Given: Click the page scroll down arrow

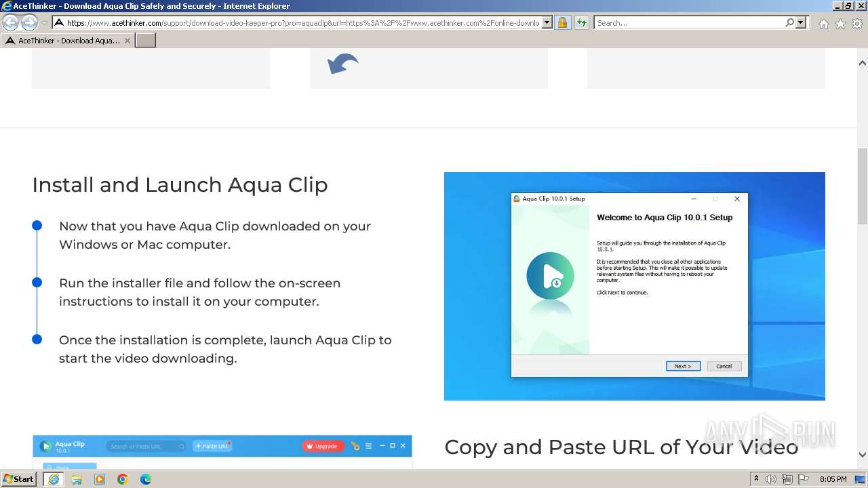Looking at the screenshot, I should pyautogui.click(x=863, y=455).
